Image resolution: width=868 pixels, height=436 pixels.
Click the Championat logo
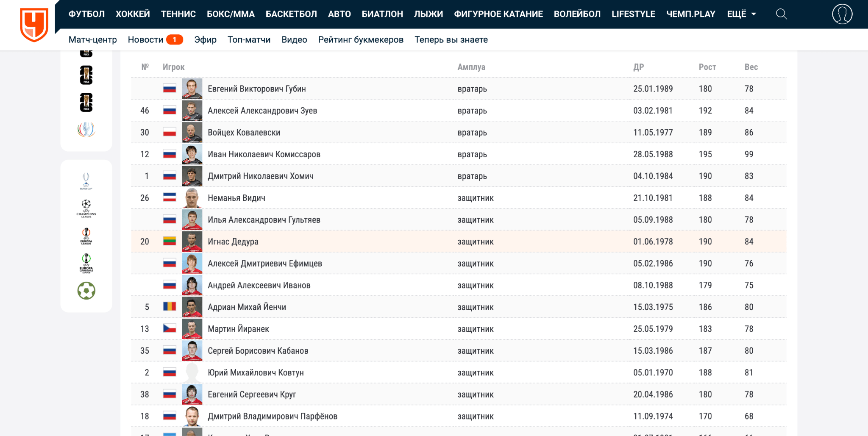[x=34, y=25]
